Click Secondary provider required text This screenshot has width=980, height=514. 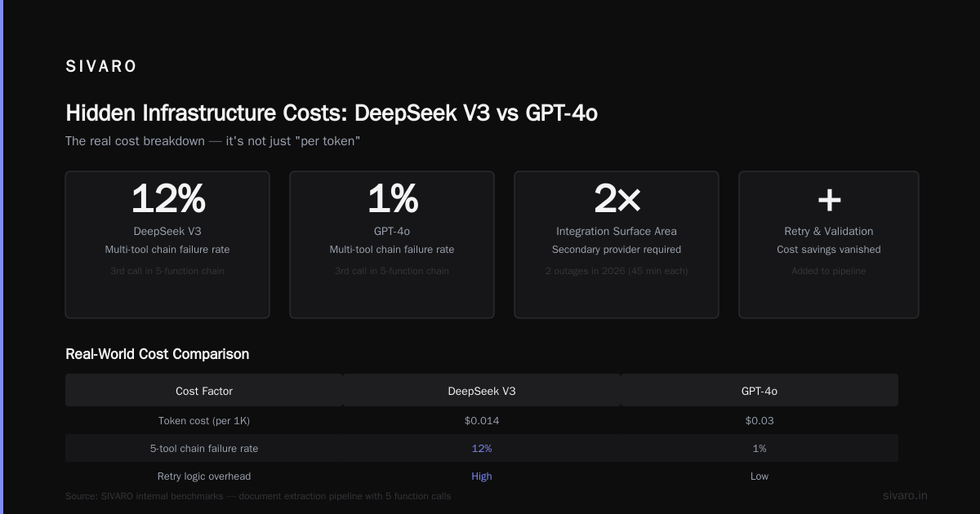pyautogui.click(x=617, y=250)
